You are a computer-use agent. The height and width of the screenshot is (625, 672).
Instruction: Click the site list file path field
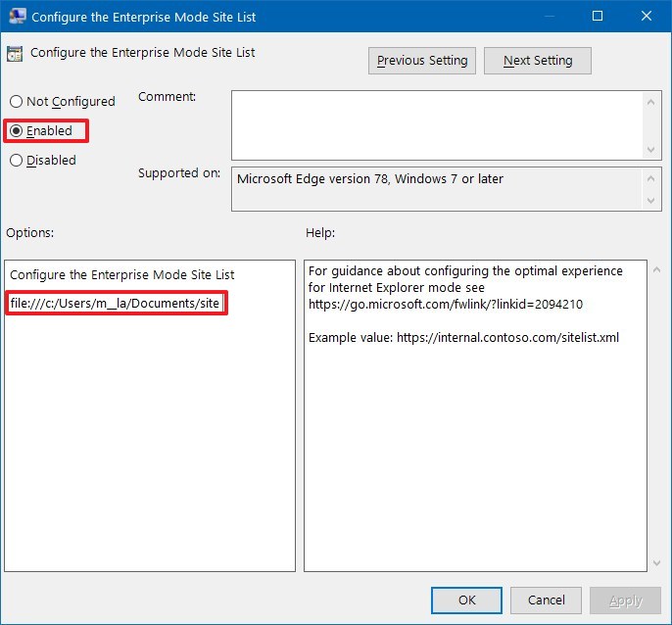pyautogui.click(x=117, y=303)
